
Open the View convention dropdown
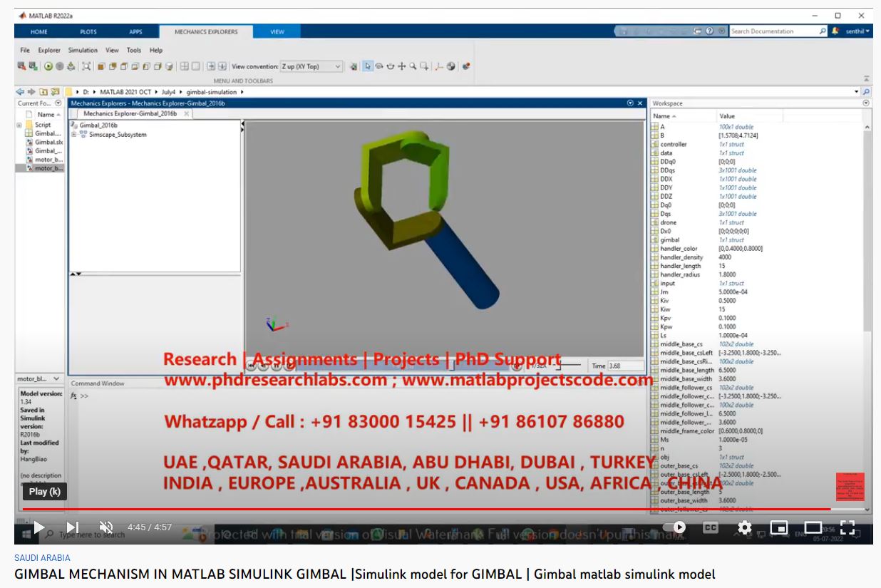click(x=311, y=66)
